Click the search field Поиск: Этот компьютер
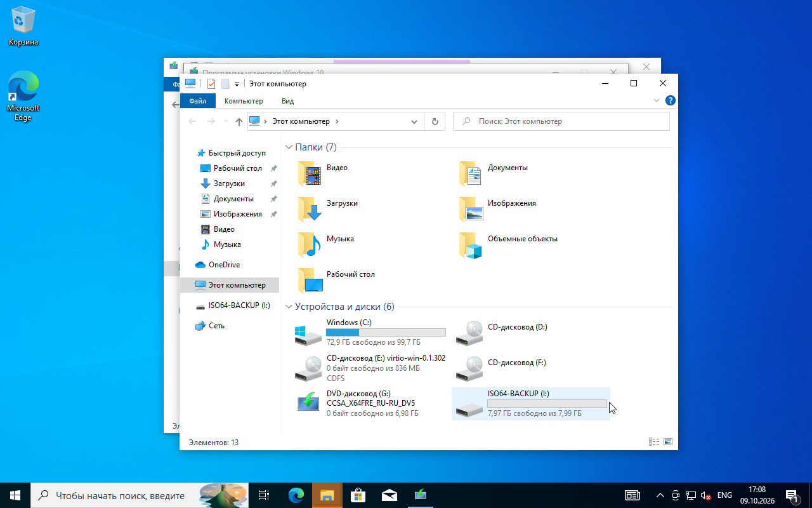Screen dimensions: 812x508 click(561, 121)
